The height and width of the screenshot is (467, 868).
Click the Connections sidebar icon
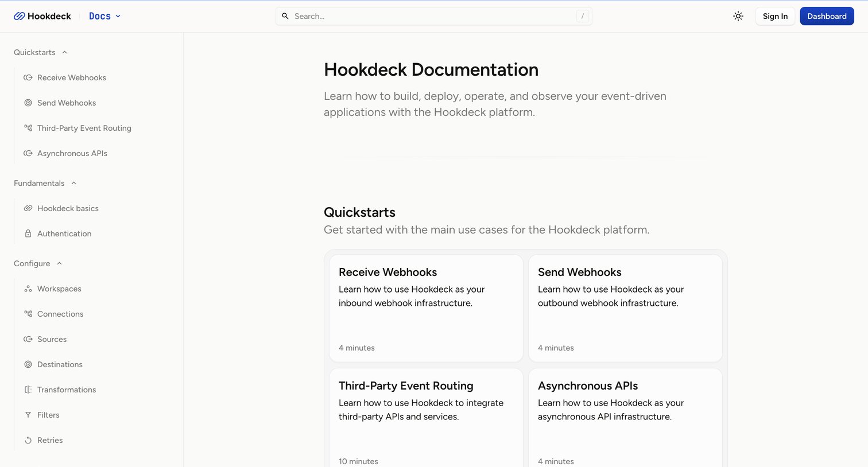click(28, 314)
